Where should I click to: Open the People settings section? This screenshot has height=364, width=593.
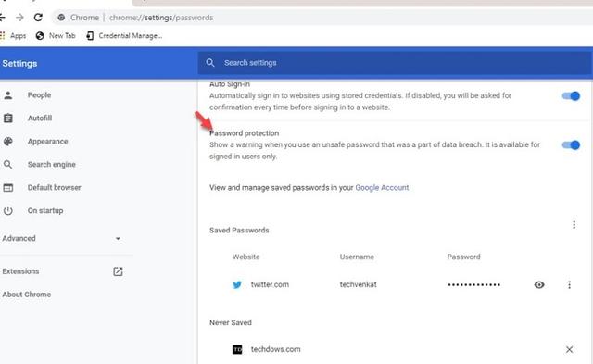click(x=39, y=95)
